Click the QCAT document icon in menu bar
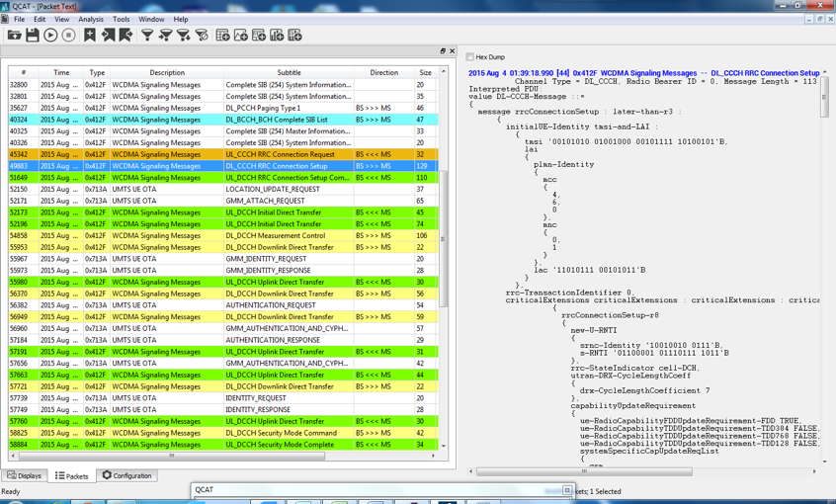 tap(5, 19)
